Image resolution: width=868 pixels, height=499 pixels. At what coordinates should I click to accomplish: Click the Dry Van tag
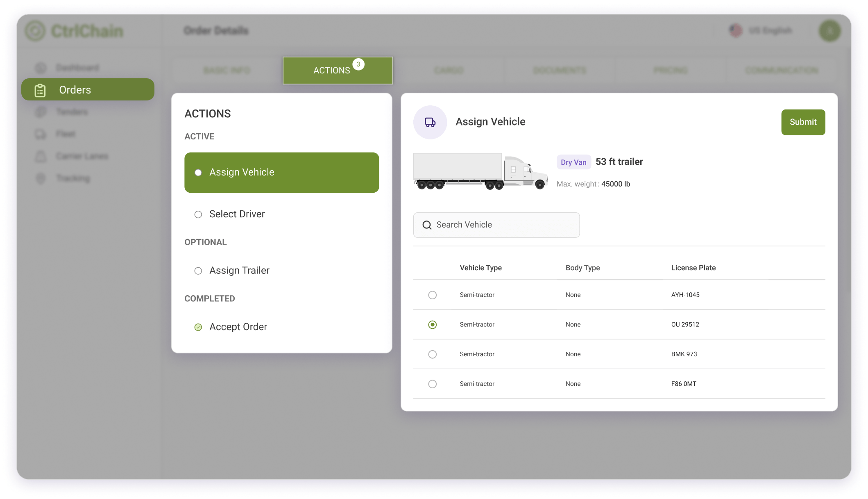point(573,162)
